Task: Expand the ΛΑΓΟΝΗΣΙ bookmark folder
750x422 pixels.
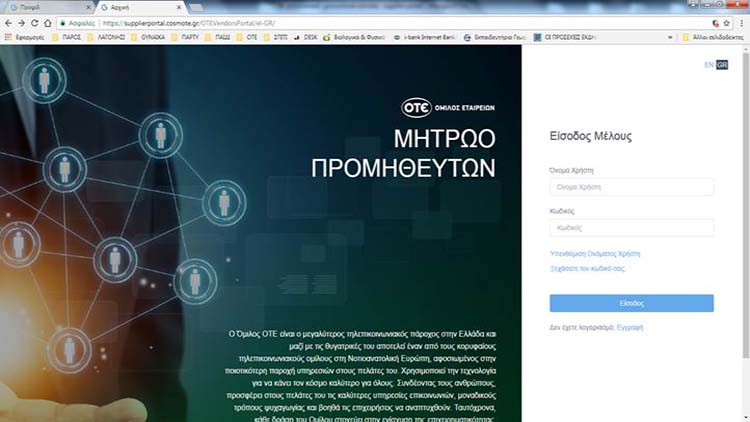Action: tap(105, 36)
